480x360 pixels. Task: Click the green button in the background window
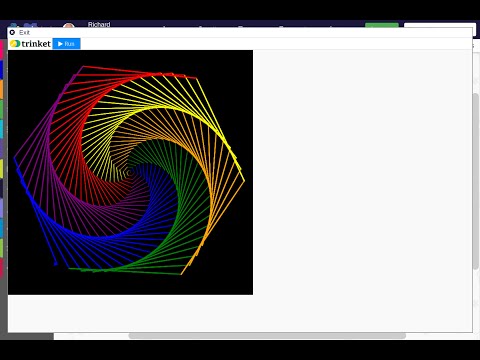pyautogui.click(x=382, y=25)
